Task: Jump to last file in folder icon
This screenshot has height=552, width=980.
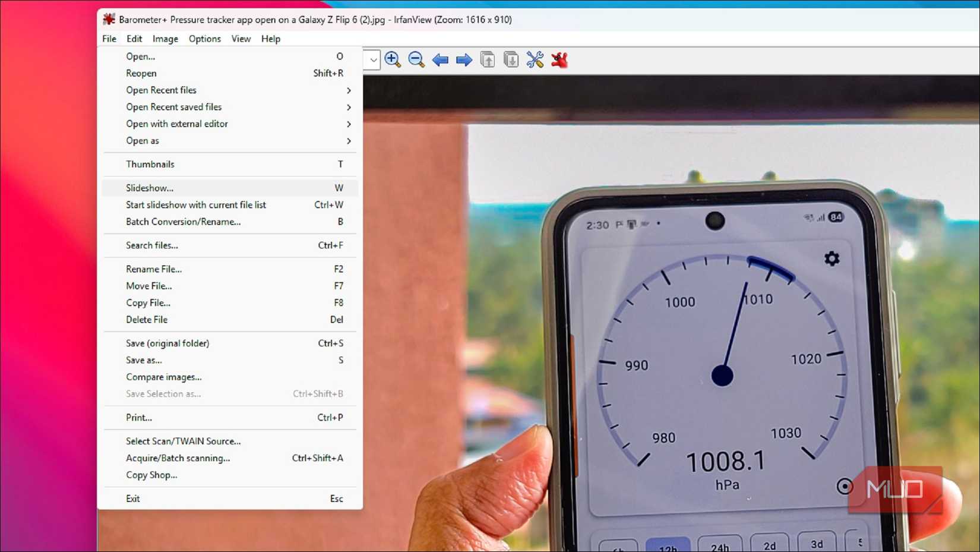Action: [511, 59]
